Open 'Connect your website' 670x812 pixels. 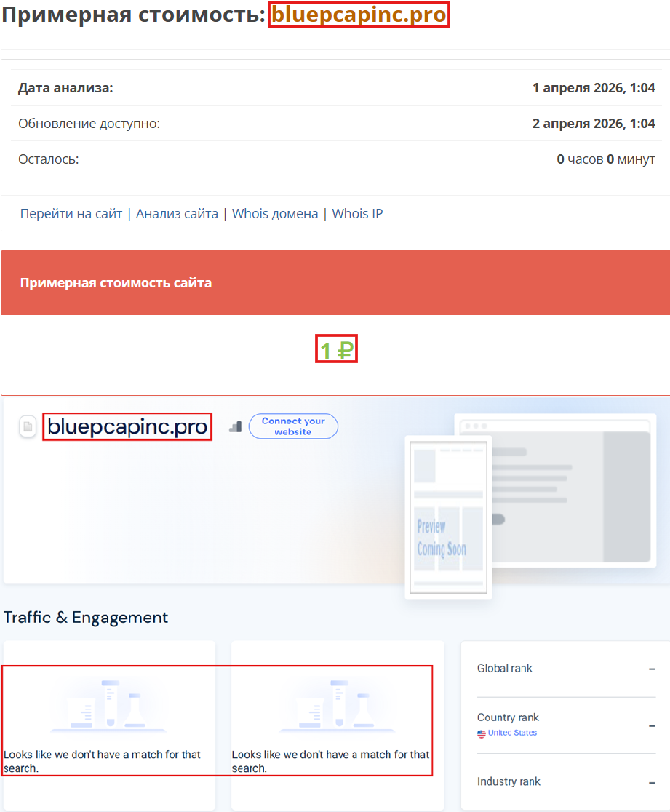pyautogui.click(x=293, y=426)
